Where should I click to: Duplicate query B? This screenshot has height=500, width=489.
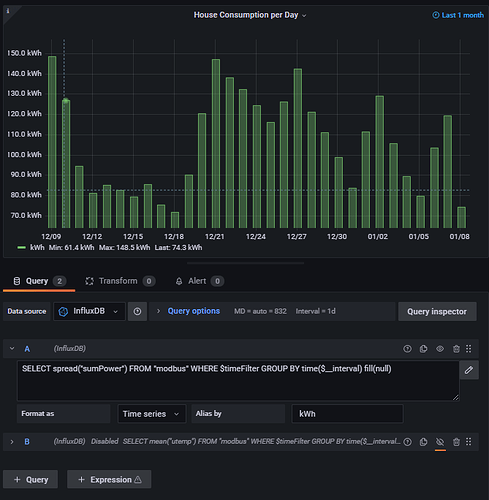[423, 442]
